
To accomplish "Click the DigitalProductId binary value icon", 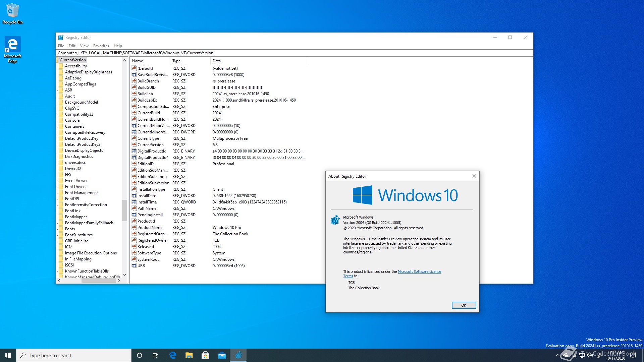I will click(134, 151).
